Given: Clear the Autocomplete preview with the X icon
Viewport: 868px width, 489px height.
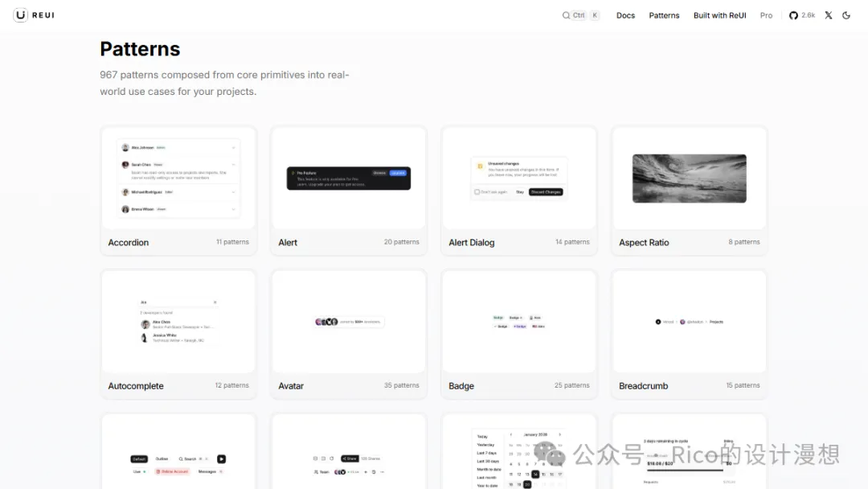Looking at the screenshot, I should [x=215, y=302].
